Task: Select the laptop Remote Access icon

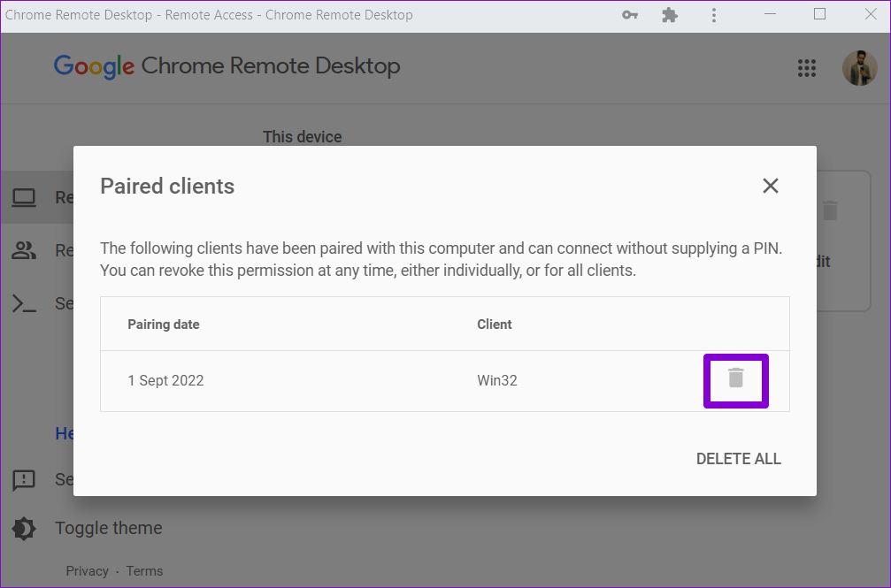Action: [24, 198]
